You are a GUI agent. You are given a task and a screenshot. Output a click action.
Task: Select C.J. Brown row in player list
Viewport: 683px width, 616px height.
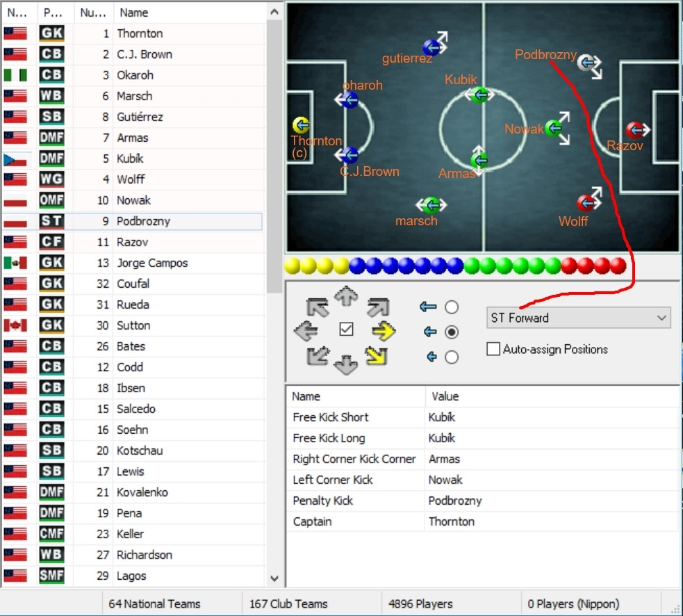[133, 54]
